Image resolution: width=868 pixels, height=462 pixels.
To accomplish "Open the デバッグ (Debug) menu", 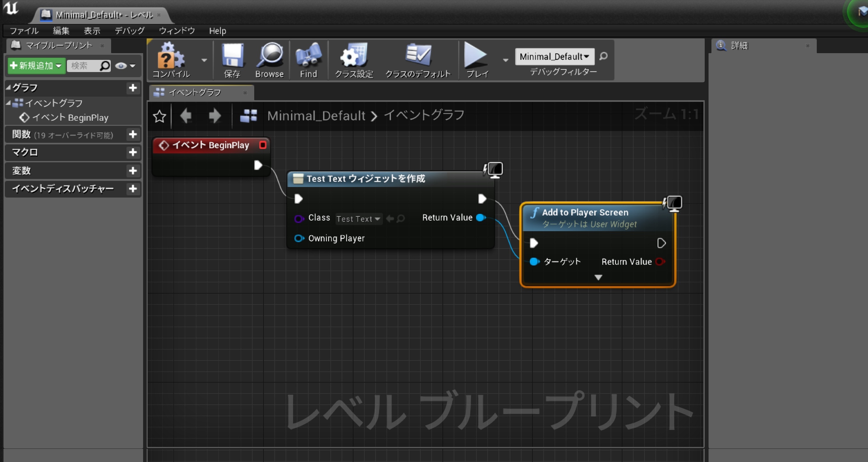I will coord(130,31).
